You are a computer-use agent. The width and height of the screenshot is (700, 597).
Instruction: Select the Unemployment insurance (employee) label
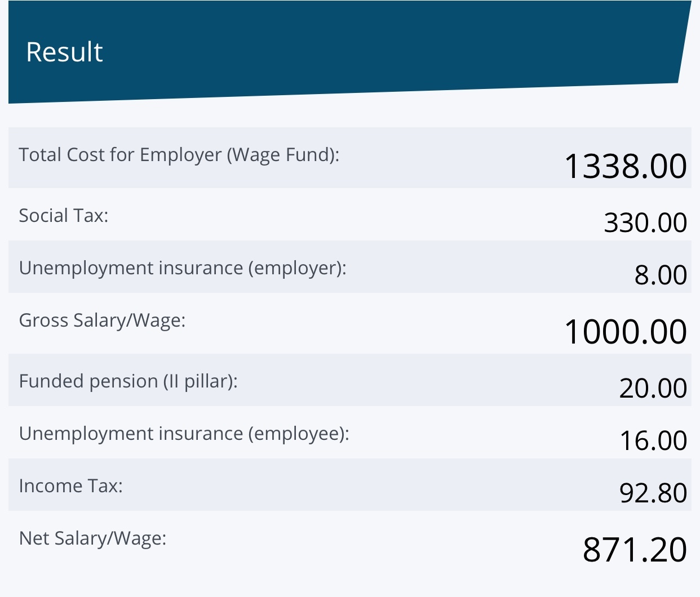(184, 433)
